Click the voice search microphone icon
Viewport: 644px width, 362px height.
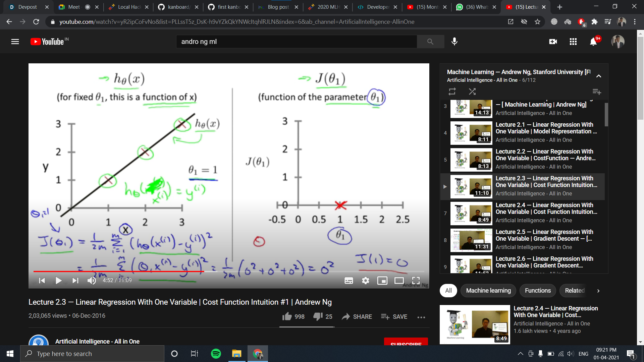pos(454,42)
